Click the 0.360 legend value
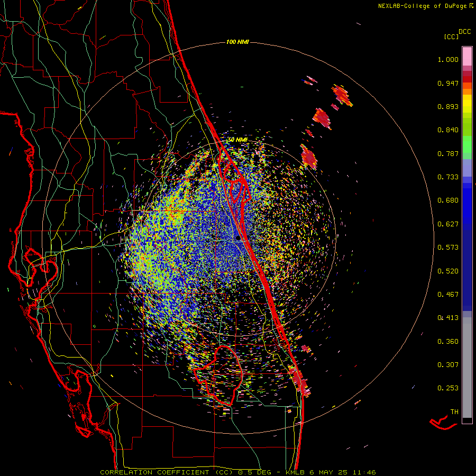 click(x=448, y=342)
